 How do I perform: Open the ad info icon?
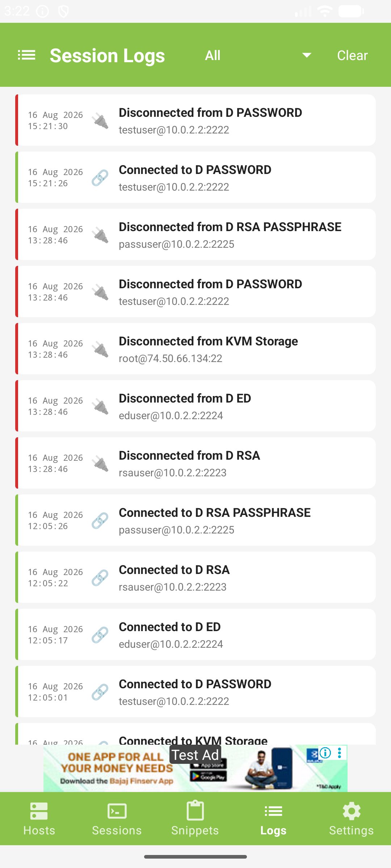325,753
